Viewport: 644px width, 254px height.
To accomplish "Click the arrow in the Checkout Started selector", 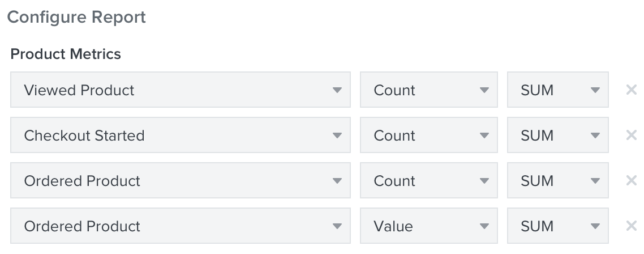I will (x=337, y=136).
